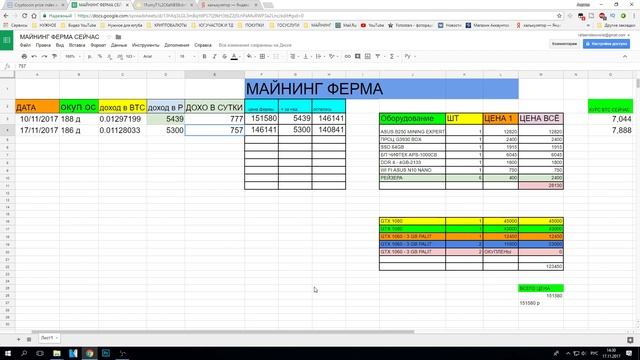Click the Undo arrow in the toolbar

click(x=34, y=56)
